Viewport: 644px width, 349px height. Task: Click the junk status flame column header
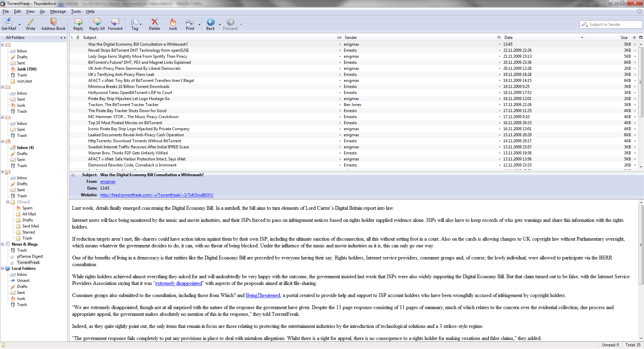tap(499, 38)
